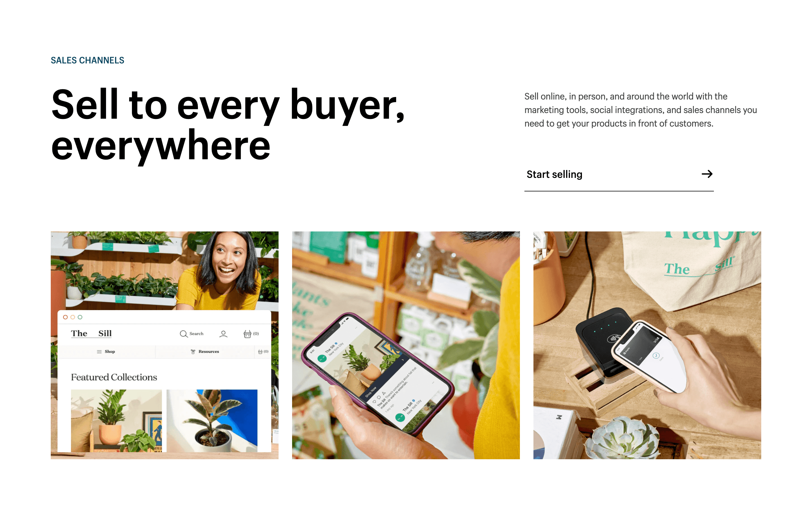Viewport: 812px width, 508px height.
Task: Click the cart icon on The Sill store
Action: click(249, 333)
